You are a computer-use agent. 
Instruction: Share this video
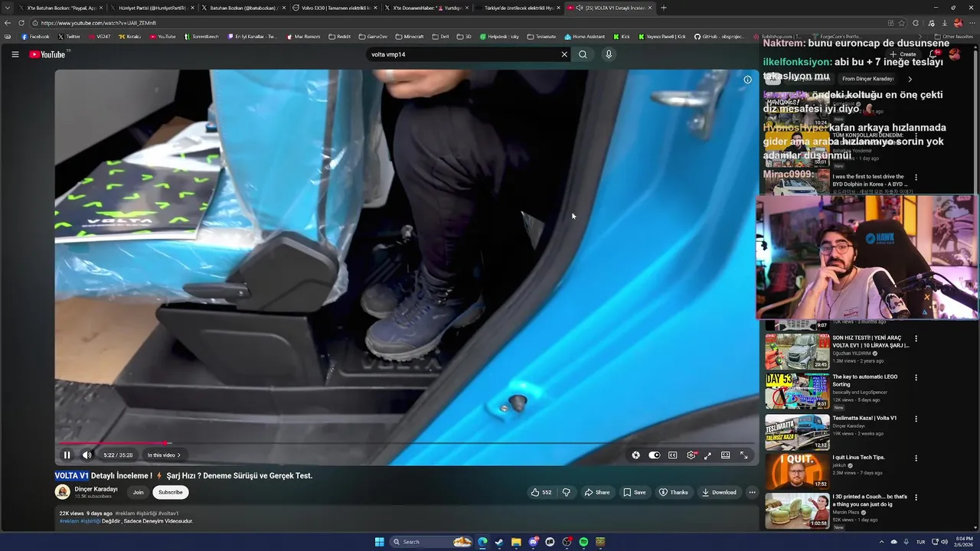coord(597,492)
